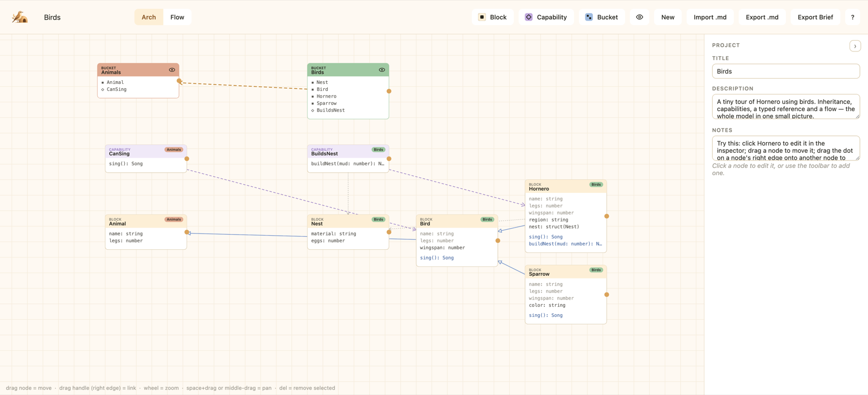
Task: Switch to the Arch tab
Action: point(149,17)
